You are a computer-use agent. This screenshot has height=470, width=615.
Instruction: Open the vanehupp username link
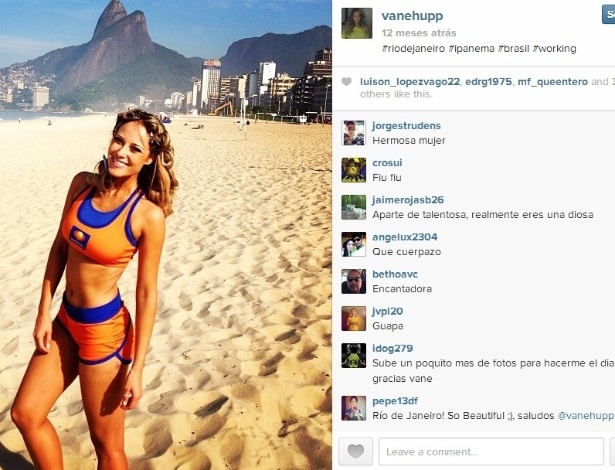(x=412, y=16)
